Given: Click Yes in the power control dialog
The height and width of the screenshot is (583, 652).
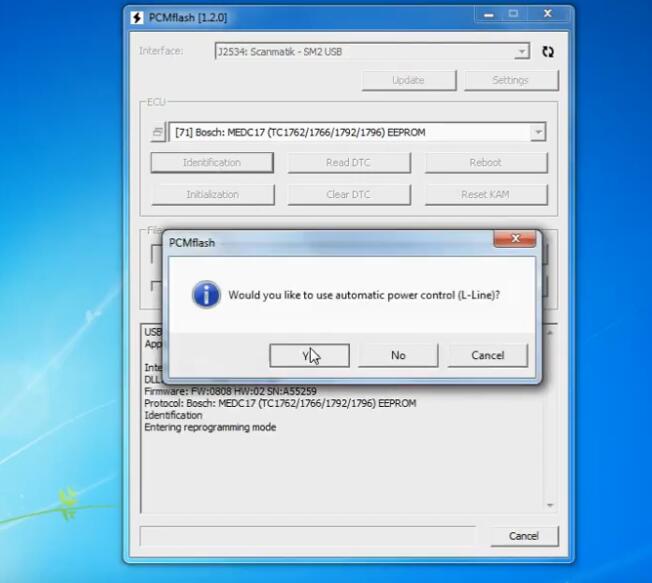Looking at the screenshot, I should 309,356.
